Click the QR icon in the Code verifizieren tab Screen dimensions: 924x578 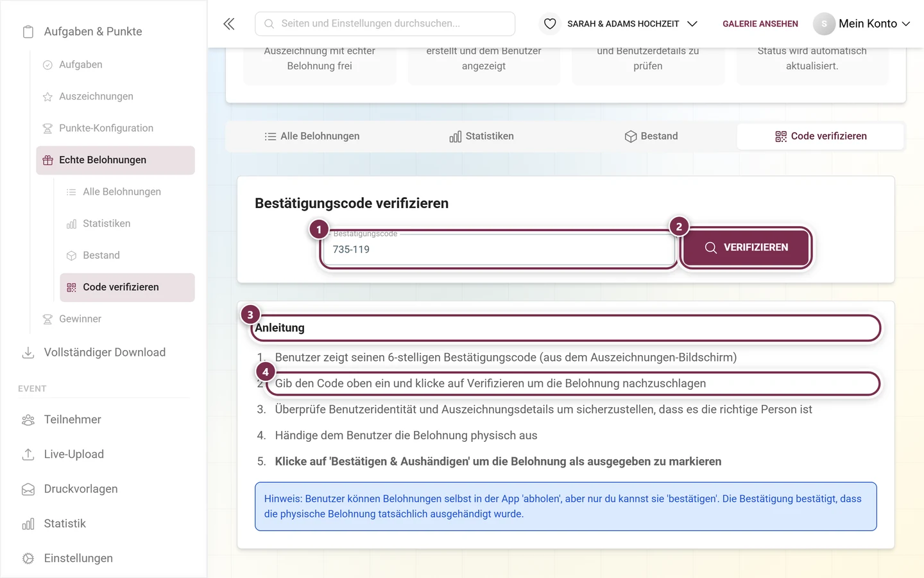click(x=781, y=136)
